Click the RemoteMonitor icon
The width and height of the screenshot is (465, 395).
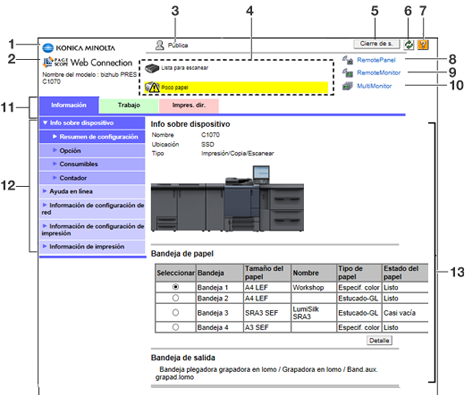348,73
